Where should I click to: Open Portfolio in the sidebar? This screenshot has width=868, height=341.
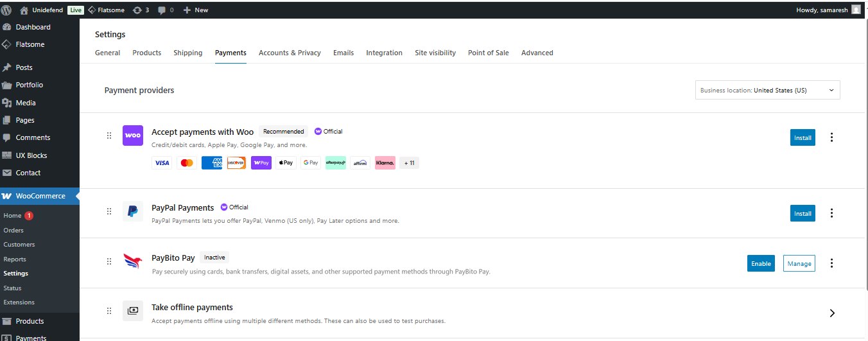coord(40,85)
